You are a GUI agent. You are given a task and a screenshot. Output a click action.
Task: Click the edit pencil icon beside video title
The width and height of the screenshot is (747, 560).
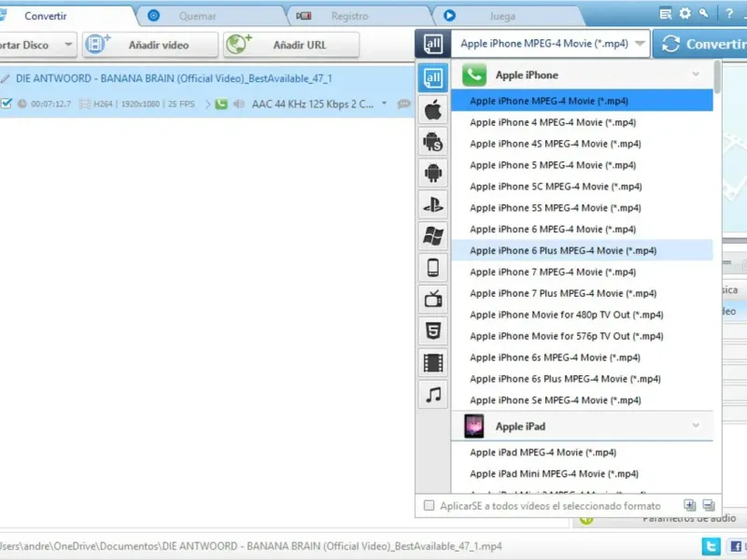click(6, 78)
